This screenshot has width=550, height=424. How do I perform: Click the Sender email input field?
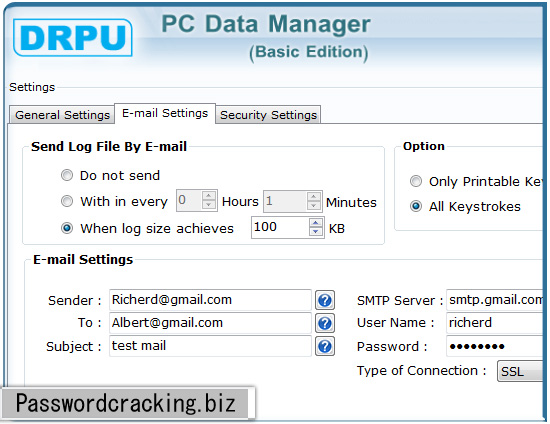tap(210, 300)
